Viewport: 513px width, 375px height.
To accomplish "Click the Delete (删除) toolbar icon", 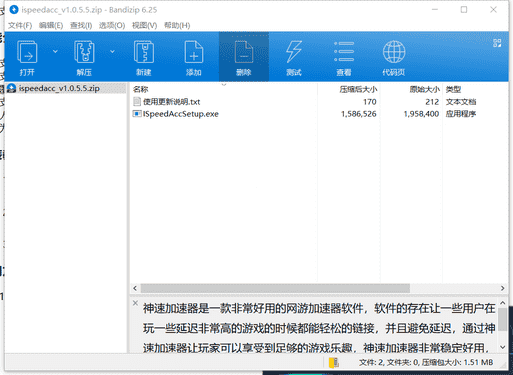I will click(x=244, y=52).
